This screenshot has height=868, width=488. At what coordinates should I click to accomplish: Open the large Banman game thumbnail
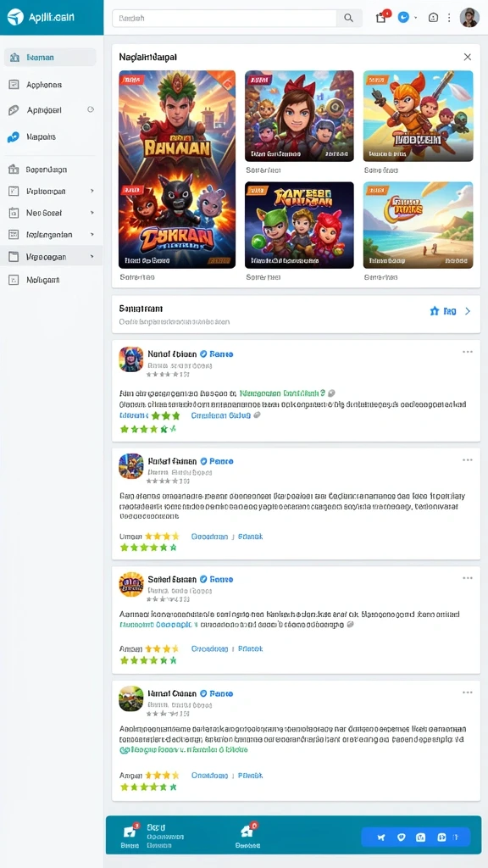click(177, 170)
